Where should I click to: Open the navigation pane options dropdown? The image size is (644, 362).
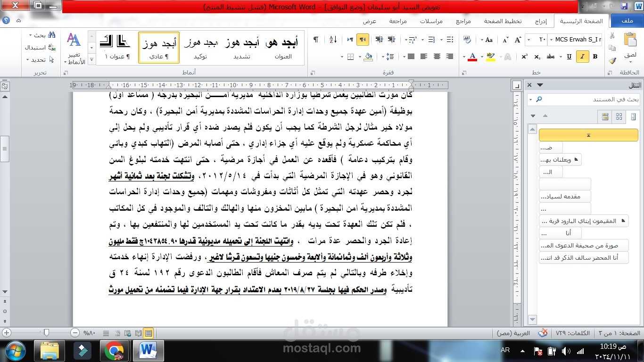click(540, 85)
